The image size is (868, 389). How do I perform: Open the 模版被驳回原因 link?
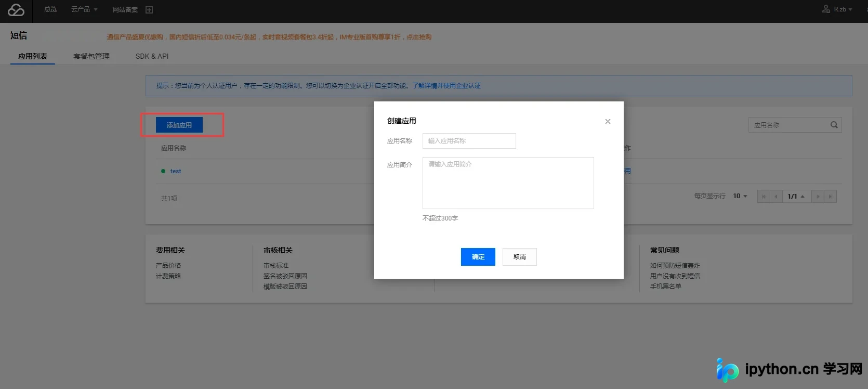(x=285, y=286)
